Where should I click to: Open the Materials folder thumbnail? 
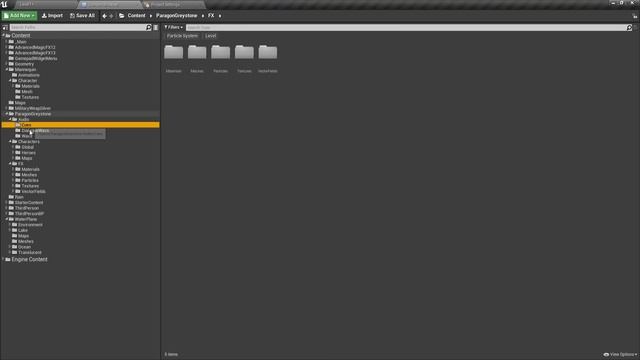(x=173, y=52)
